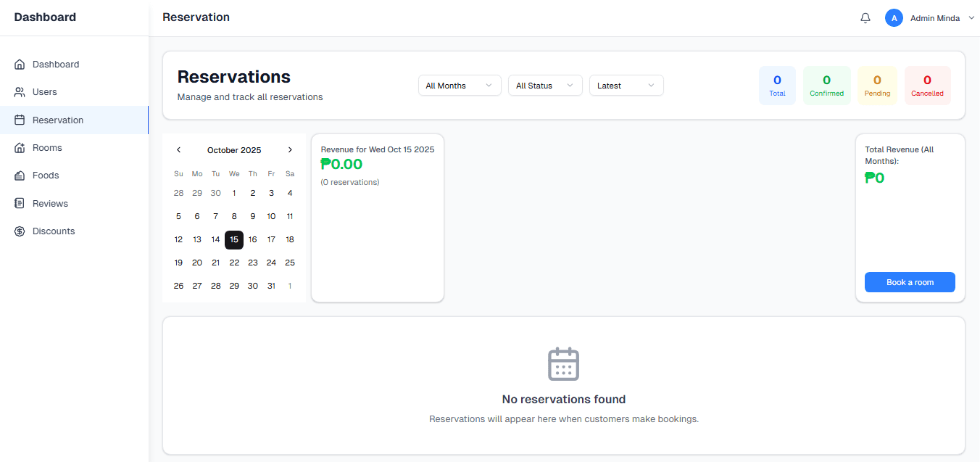Click the Reviews notebook icon
The width and height of the screenshot is (980, 462).
point(20,204)
